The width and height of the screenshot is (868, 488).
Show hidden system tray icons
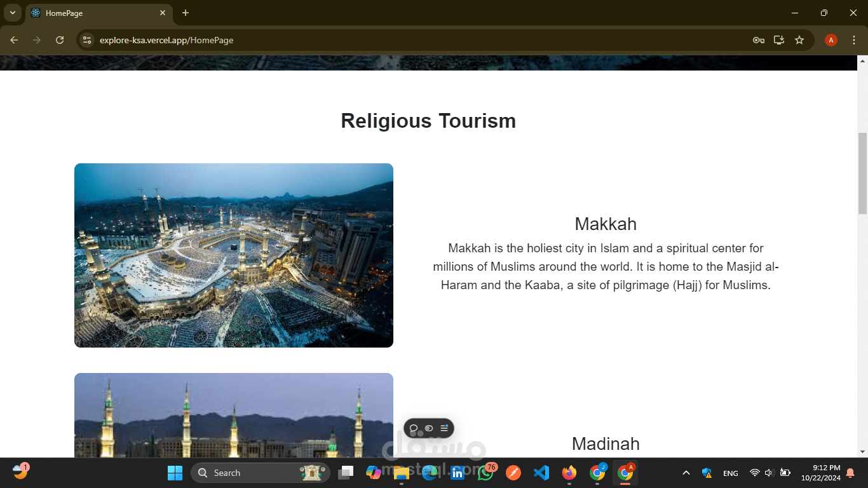tap(686, 473)
